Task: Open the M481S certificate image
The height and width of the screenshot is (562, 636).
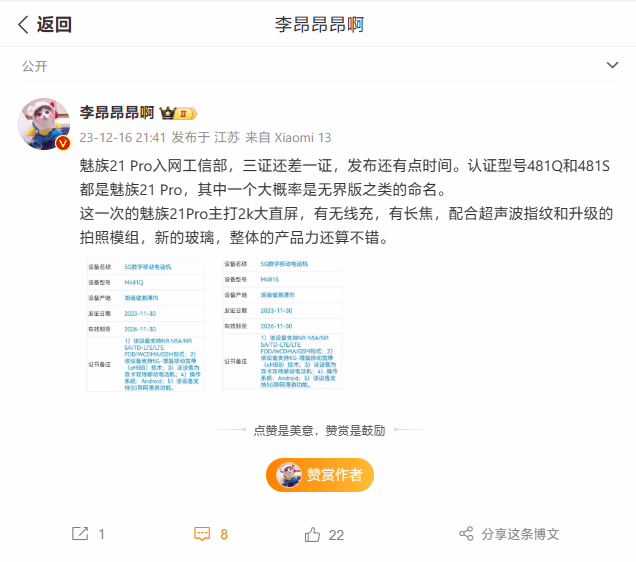Action: pyautogui.click(x=282, y=325)
